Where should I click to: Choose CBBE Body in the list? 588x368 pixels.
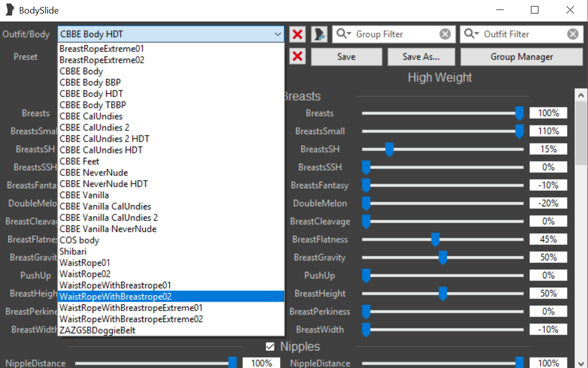click(x=171, y=71)
